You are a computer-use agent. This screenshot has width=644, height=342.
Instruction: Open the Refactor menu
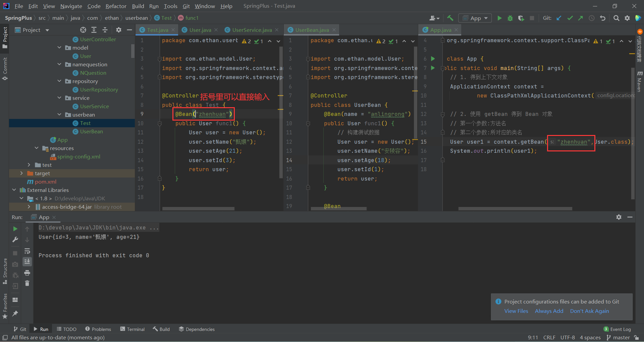tap(116, 6)
